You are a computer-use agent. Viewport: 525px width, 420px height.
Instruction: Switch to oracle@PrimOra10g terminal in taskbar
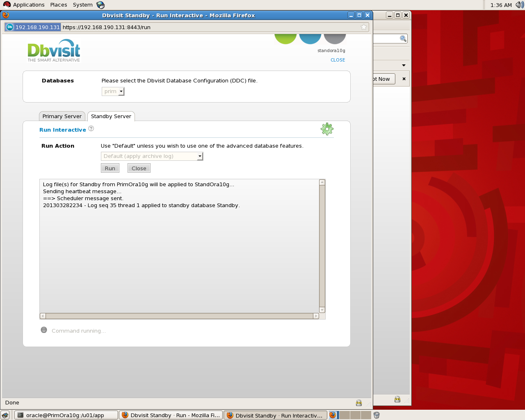point(66,415)
